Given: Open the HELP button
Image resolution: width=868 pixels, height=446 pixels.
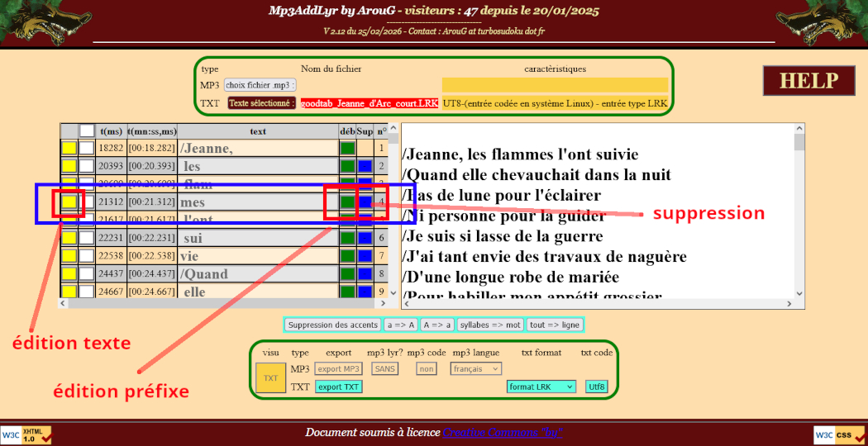Looking at the screenshot, I should [x=808, y=81].
